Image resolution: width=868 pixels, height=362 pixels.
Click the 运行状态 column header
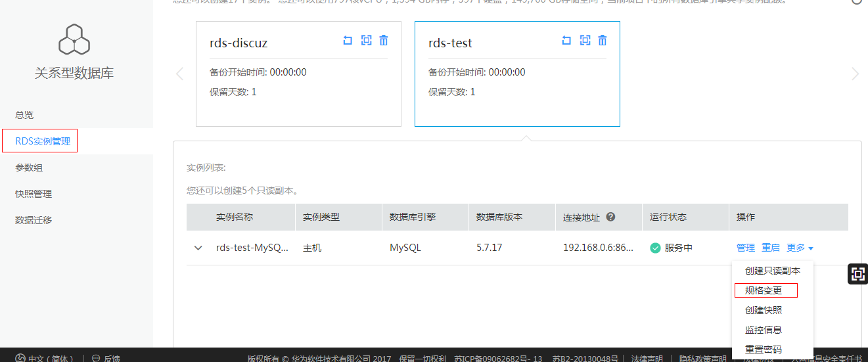pyautogui.click(x=668, y=217)
